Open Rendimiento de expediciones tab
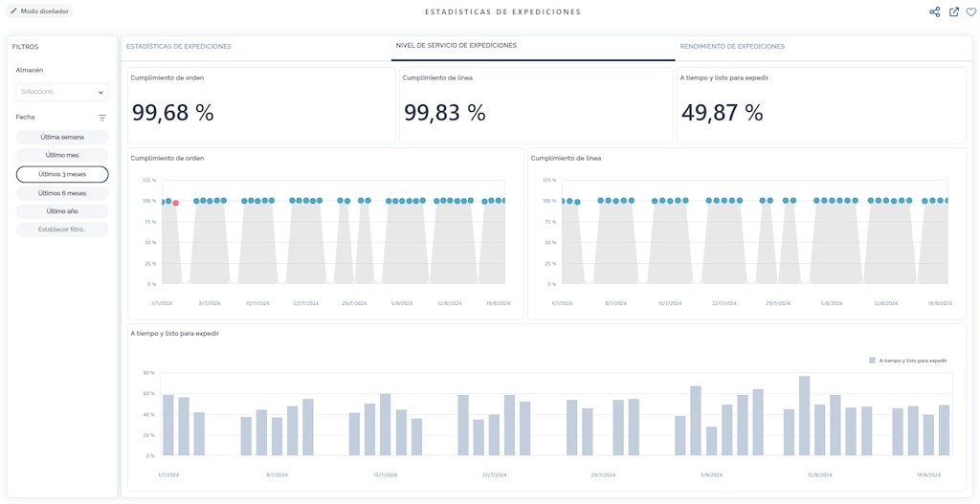Screen dimensions: 980x504 (732, 46)
